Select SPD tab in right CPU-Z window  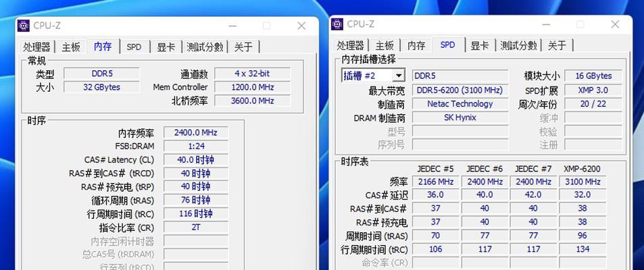[447, 45]
